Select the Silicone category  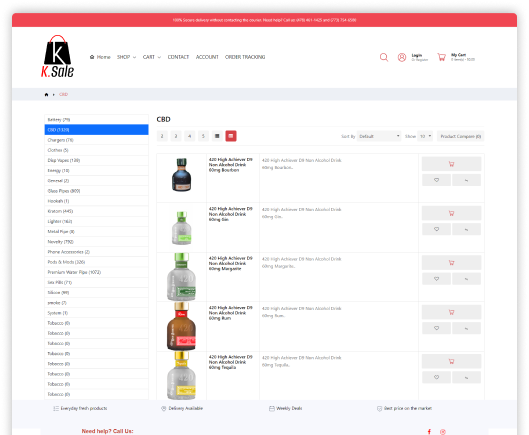pyautogui.click(x=96, y=293)
